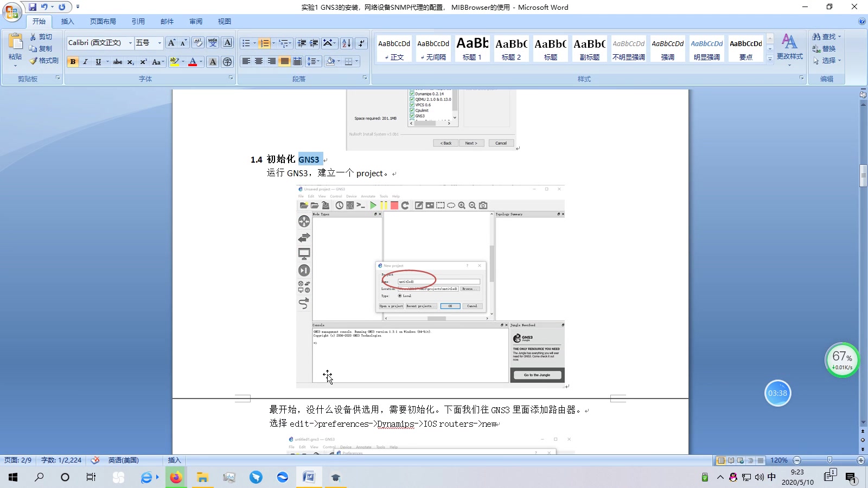Open line spacing dropdown
The width and height of the screenshot is (868, 488).
[x=314, y=61]
